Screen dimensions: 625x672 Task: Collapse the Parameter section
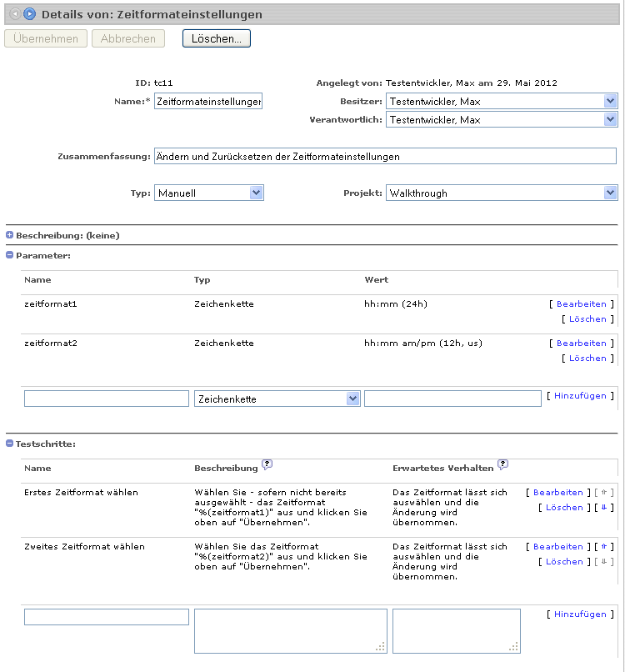(10, 255)
